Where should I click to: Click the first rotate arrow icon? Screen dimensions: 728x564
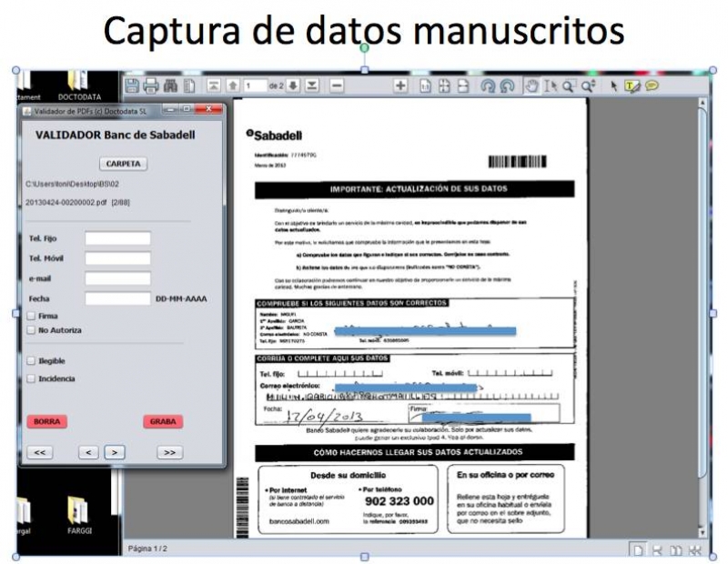tap(488, 86)
